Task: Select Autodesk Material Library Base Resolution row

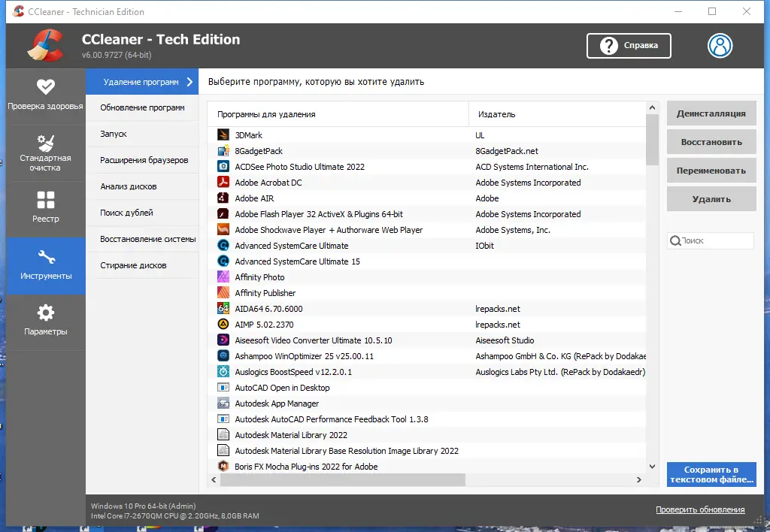Action: (426, 451)
